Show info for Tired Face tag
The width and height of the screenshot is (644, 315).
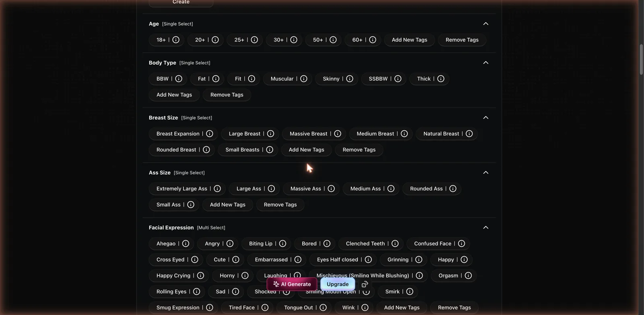(265, 307)
